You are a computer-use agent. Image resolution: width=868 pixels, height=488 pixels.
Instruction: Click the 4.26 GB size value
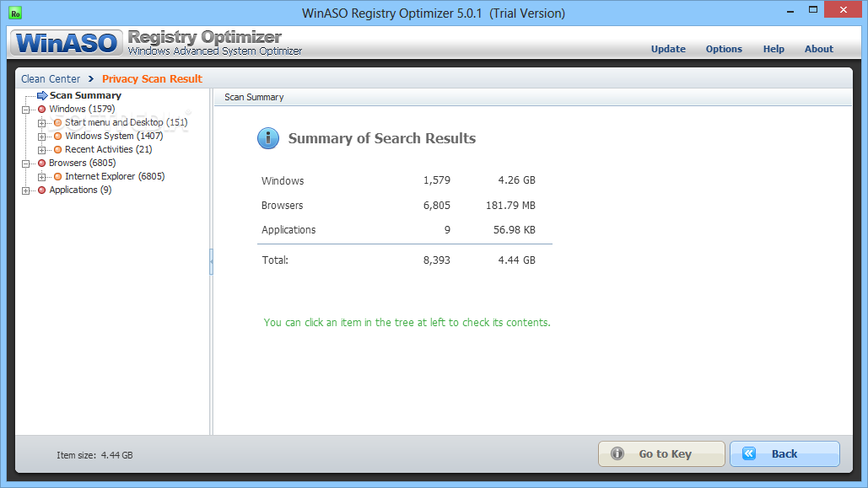tap(516, 180)
